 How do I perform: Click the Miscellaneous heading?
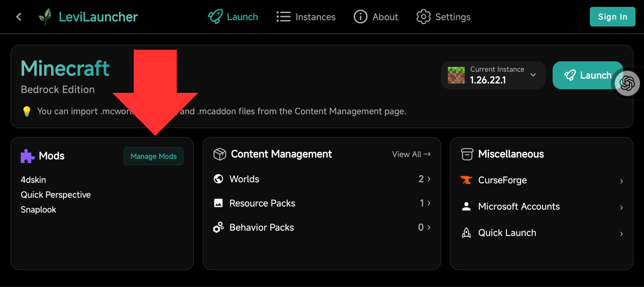click(511, 154)
